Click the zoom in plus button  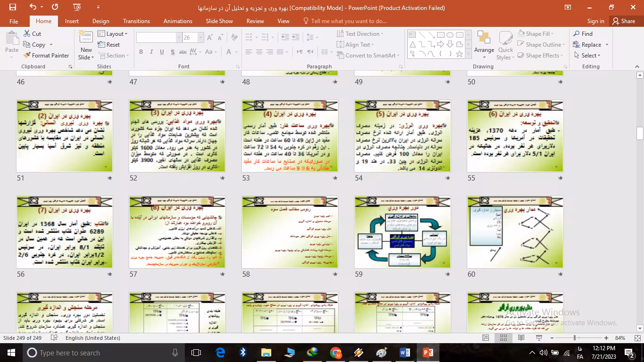tap(606, 338)
